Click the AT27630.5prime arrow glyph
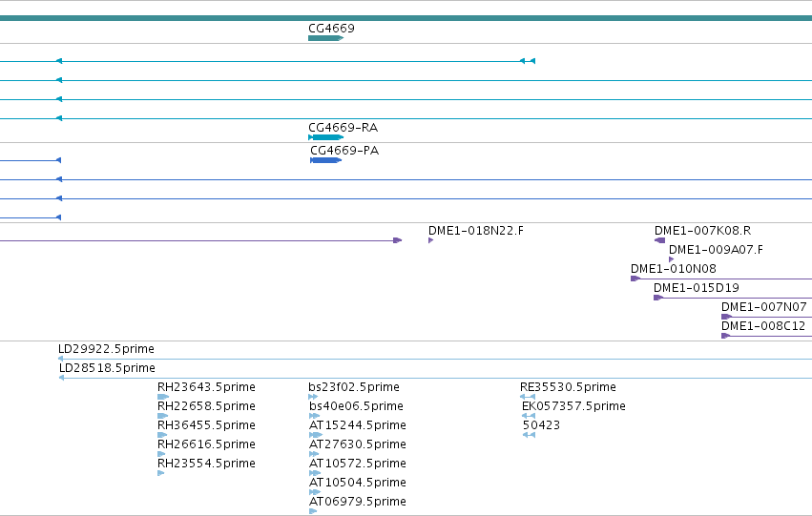812x516 pixels. click(x=314, y=454)
